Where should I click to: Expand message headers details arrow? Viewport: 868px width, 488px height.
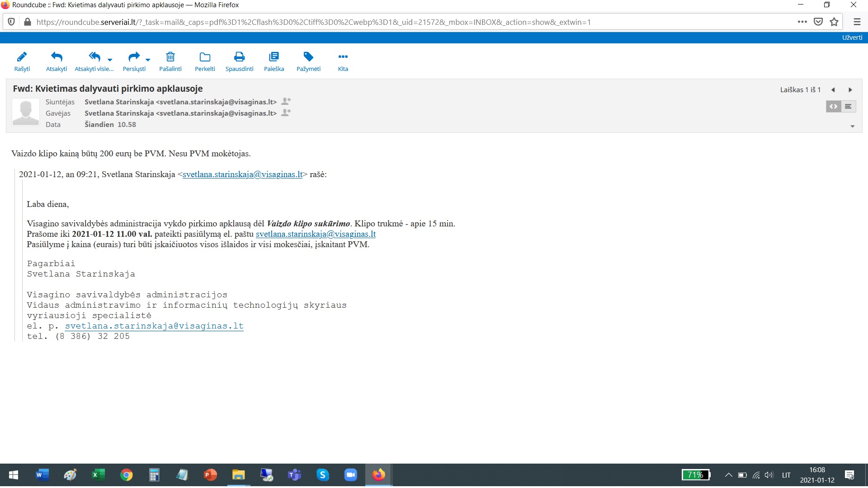[852, 127]
